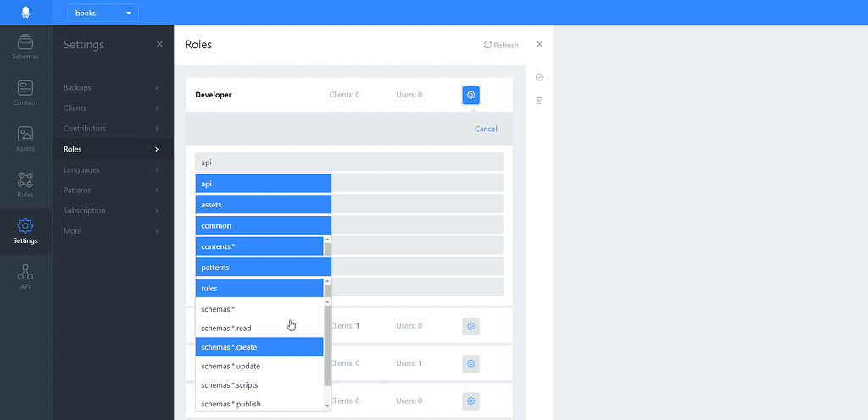Open Schemas in the sidebar
Screen dimensions: 868x420
25,47
